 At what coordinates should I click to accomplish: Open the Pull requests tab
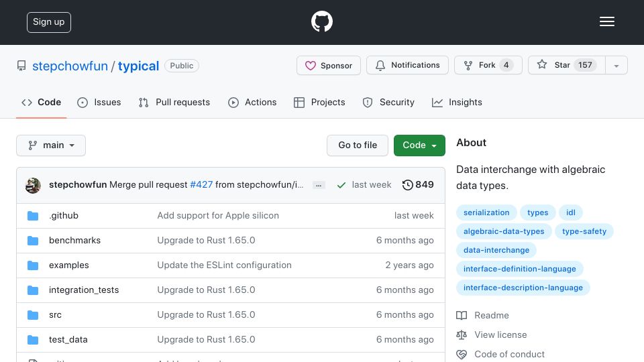pos(174,102)
